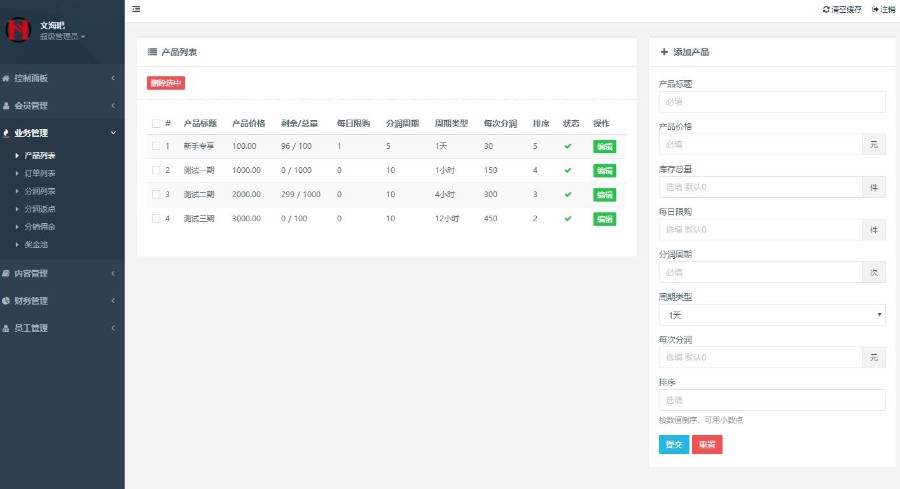Toggle the select-all checkbox in table header
Screen dimensions: 900x489
(x=155, y=124)
